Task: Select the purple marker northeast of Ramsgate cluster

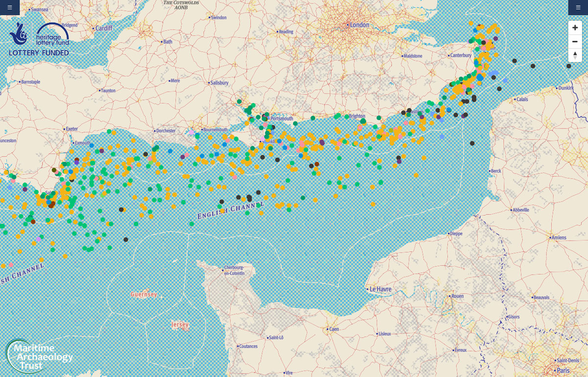Action: (x=496, y=38)
